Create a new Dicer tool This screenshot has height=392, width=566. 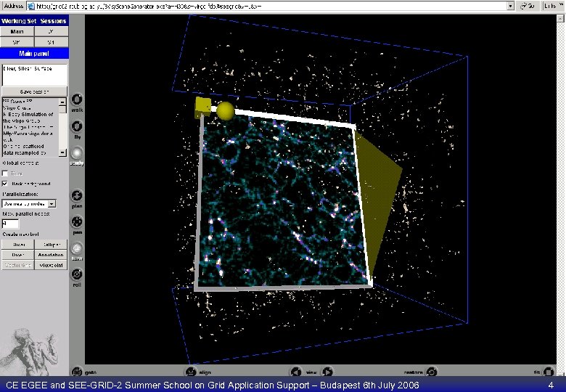coord(18,255)
